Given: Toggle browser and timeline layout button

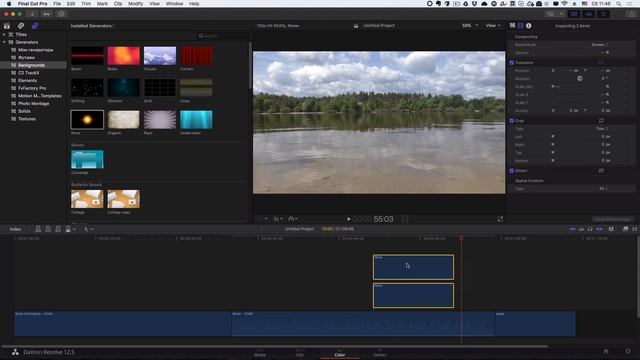Looking at the screenshot, I should click(574, 14).
